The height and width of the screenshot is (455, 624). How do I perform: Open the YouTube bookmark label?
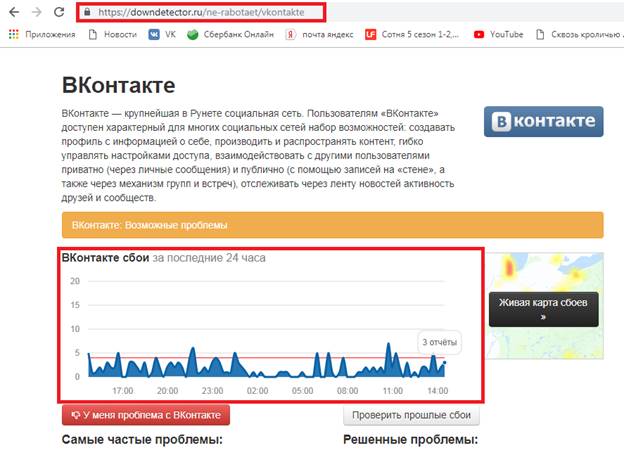coord(507,35)
